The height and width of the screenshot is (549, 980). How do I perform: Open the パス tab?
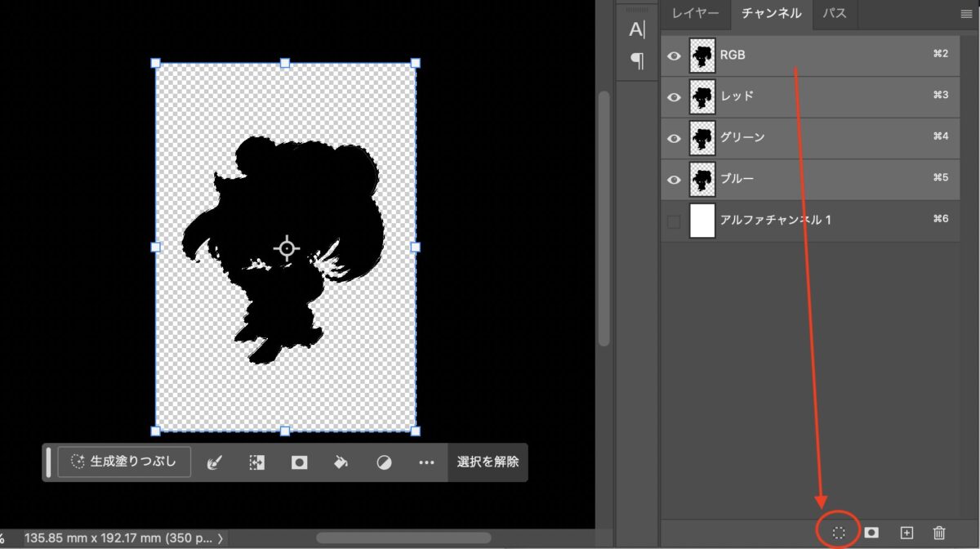click(834, 14)
